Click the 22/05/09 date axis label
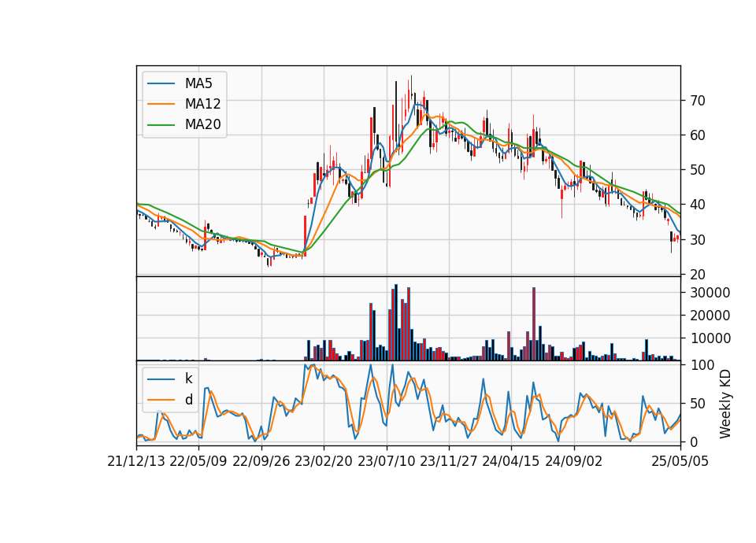This screenshot has height=543, width=756. coord(198,461)
